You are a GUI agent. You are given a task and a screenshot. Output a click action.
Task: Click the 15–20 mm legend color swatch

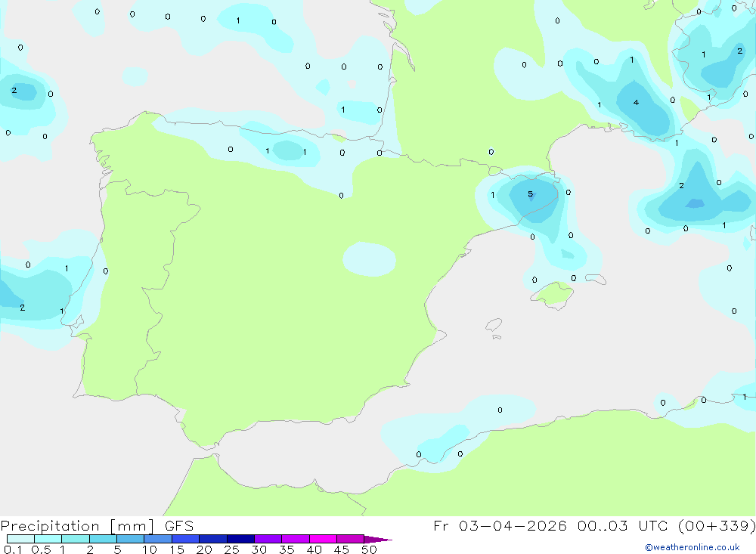coord(186,539)
